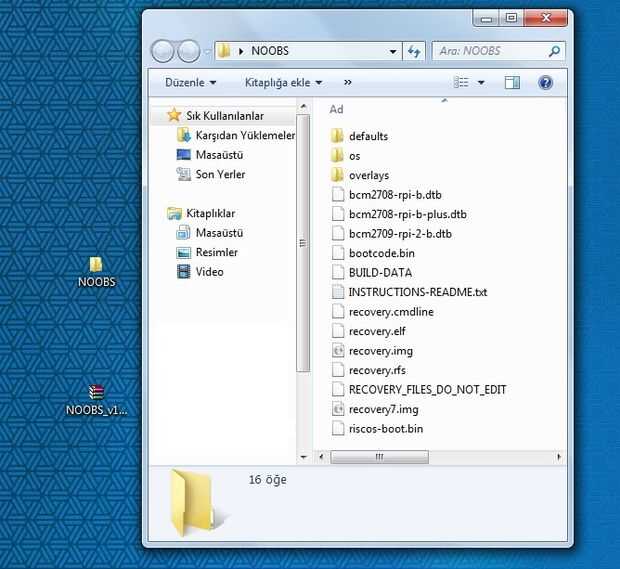The width and height of the screenshot is (620, 569).
Task: Select file recovery.elf
Action: (x=377, y=331)
